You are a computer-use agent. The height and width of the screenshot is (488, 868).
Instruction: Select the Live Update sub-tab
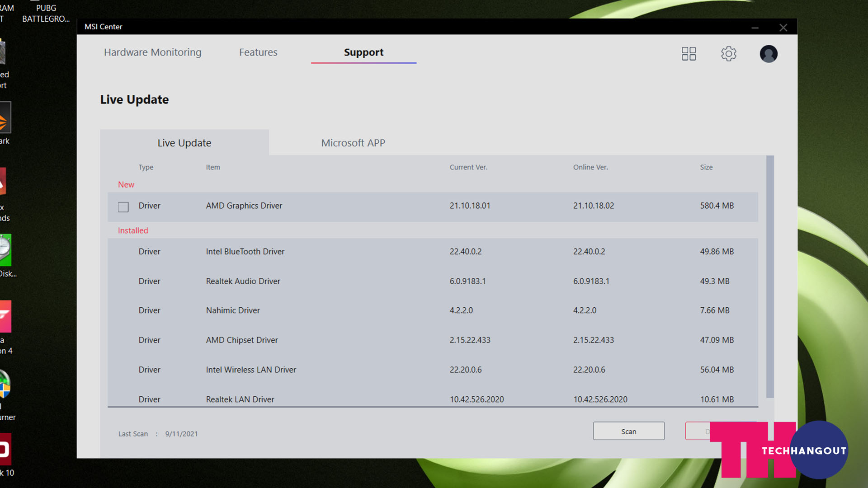click(x=184, y=143)
